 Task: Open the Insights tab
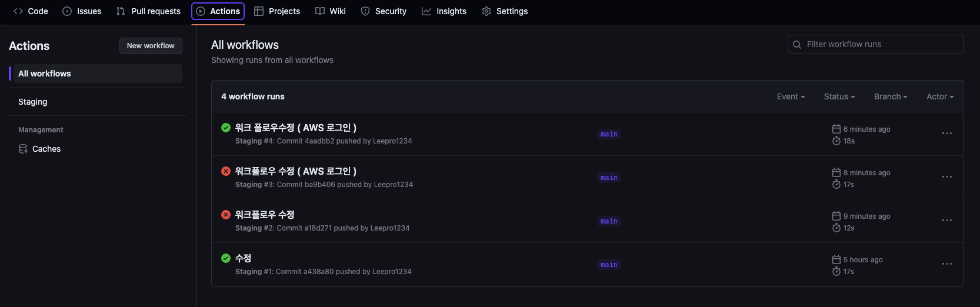point(444,11)
